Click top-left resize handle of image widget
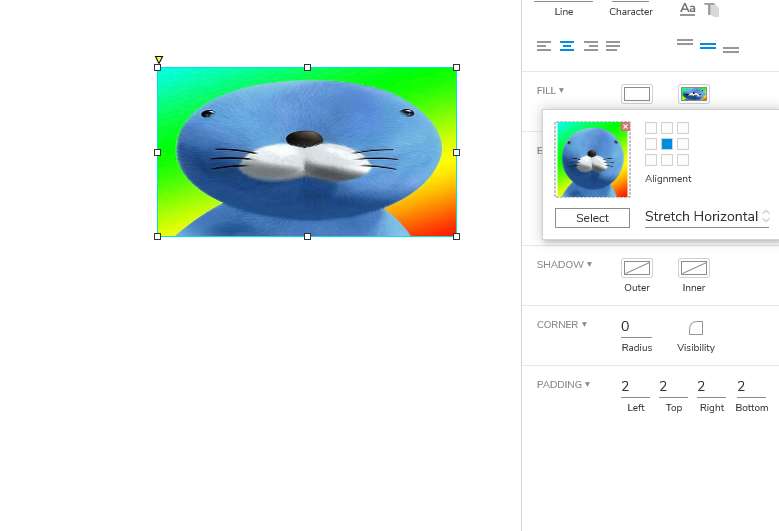 coord(157,68)
